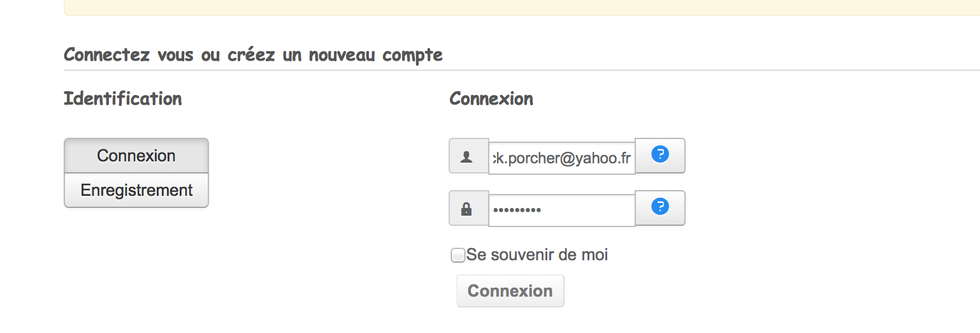Click the padlock icon beside the password field
This screenshot has height=333, width=980.
pos(466,209)
